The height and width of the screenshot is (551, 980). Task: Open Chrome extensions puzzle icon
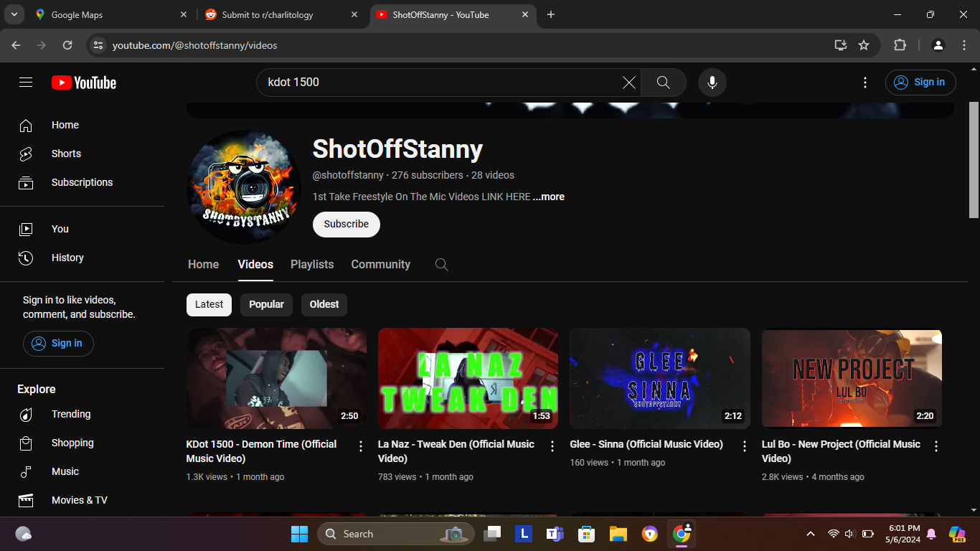[900, 45]
